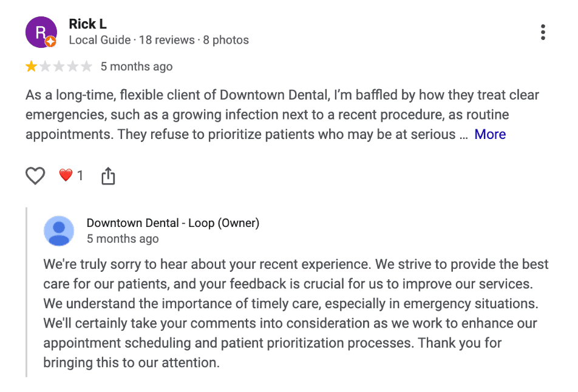
Task: Click the fifth gray rating star
Action: 86,67
